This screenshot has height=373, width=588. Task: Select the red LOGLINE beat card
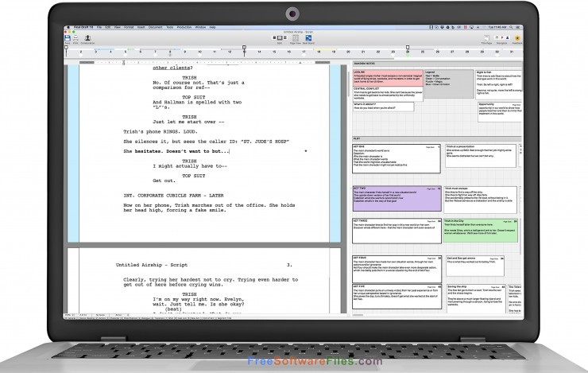point(388,78)
